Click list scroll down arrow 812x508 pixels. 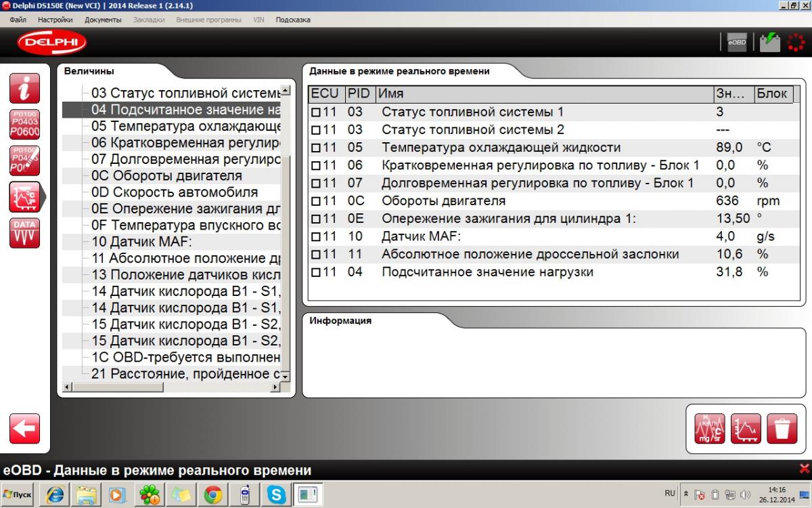click(x=285, y=376)
